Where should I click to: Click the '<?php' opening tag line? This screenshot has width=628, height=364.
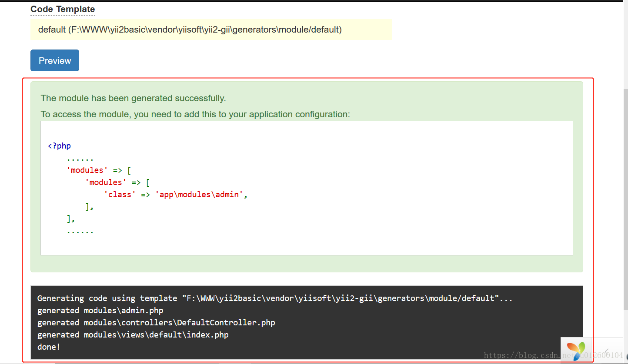pos(59,146)
